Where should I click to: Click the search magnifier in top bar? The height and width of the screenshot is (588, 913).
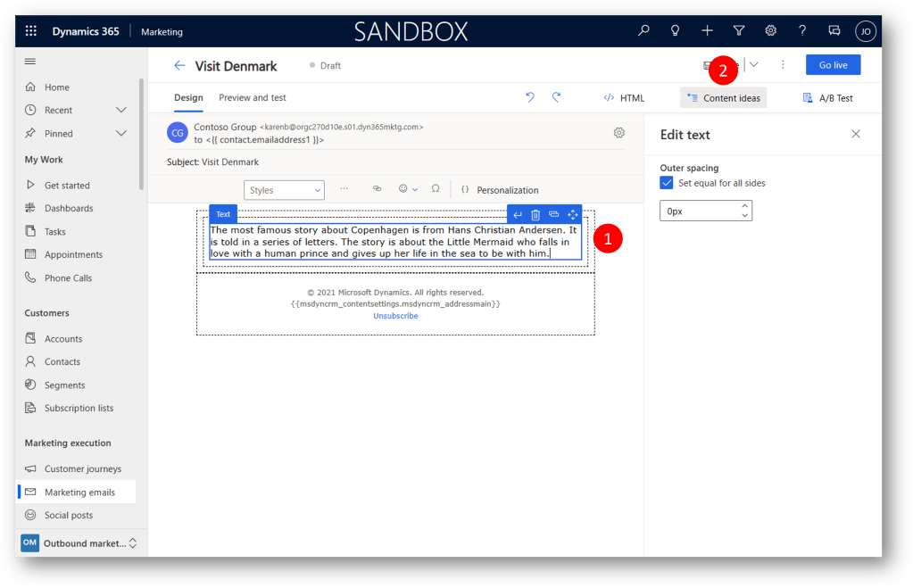point(643,31)
